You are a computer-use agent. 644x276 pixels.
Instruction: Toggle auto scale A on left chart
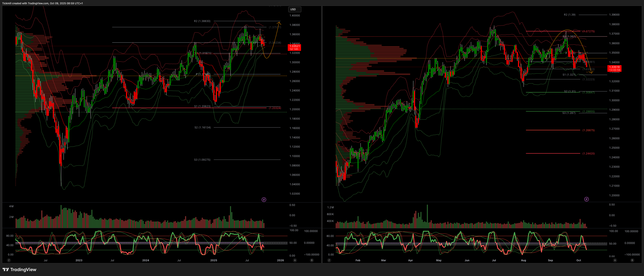[x=295, y=260]
